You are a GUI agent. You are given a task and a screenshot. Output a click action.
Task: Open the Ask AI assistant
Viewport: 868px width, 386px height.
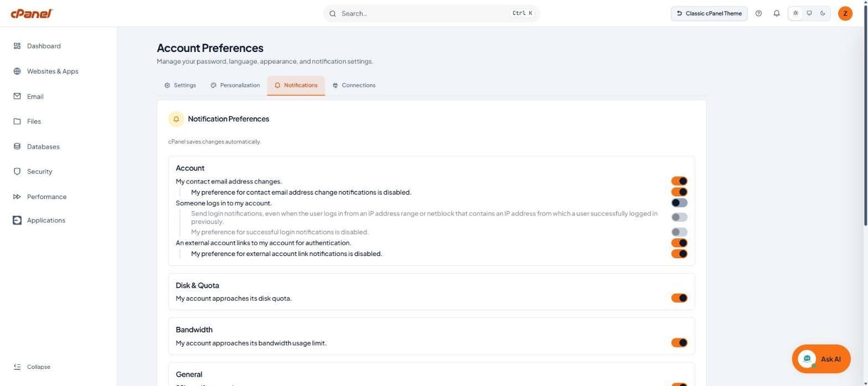pyautogui.click(x=821, y=359)
